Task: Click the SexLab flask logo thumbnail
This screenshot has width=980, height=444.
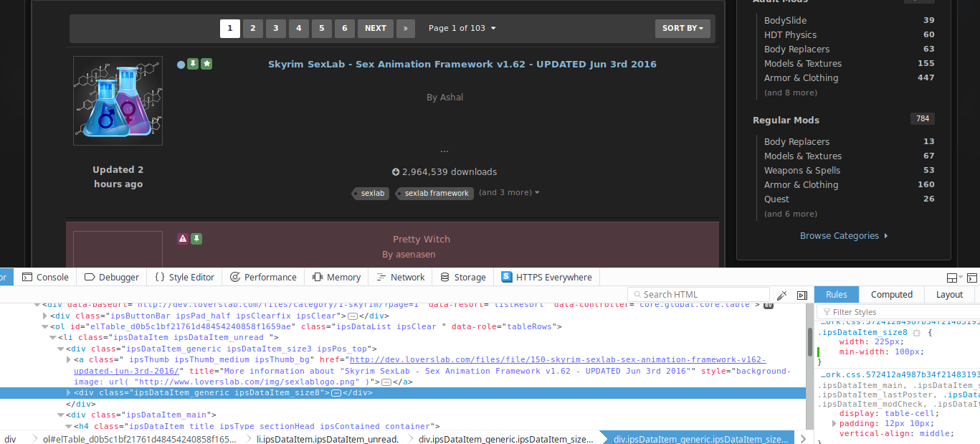Action: coord(118,101)
